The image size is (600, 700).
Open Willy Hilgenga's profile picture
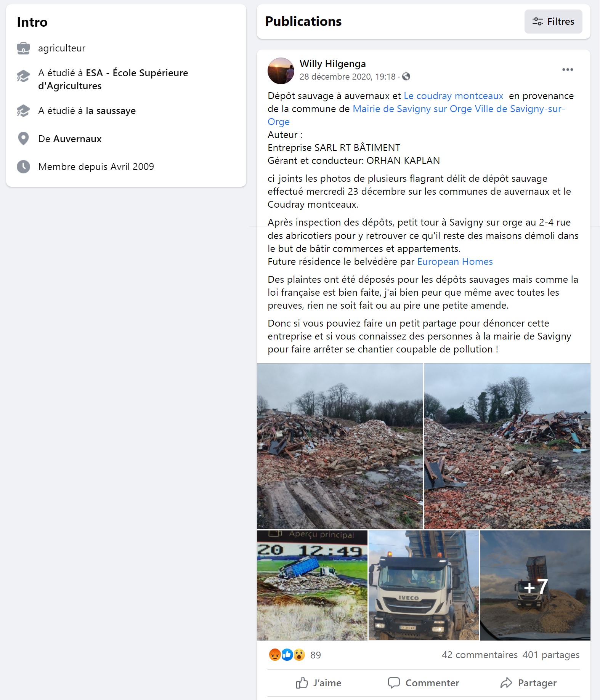[x=281, y=70]
